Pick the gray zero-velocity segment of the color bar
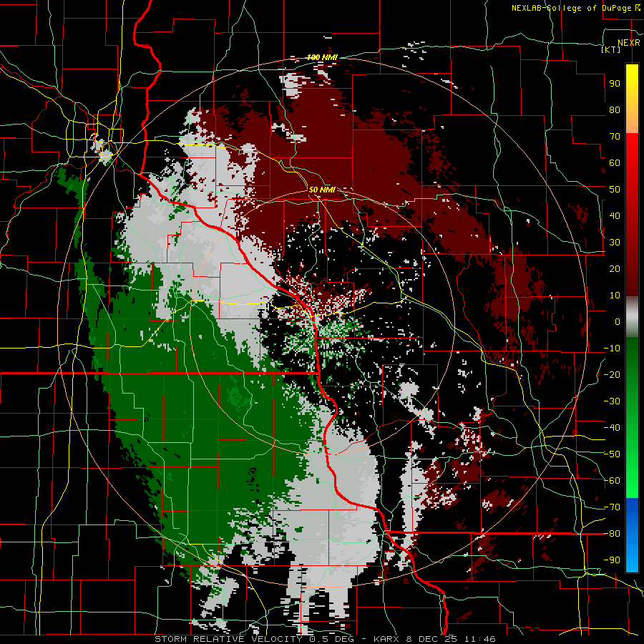This screenshot has height=644, width=644. pos(632,317)
